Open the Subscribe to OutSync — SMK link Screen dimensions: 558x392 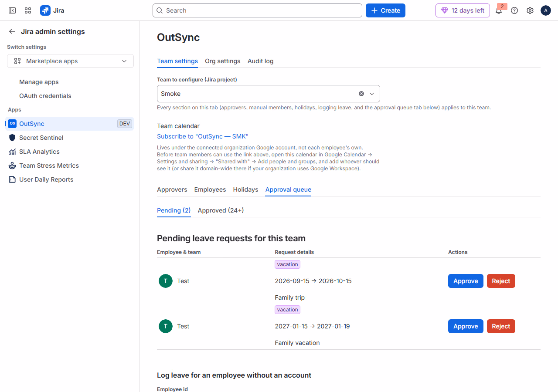pyautogui.click(x=203, y=136)
